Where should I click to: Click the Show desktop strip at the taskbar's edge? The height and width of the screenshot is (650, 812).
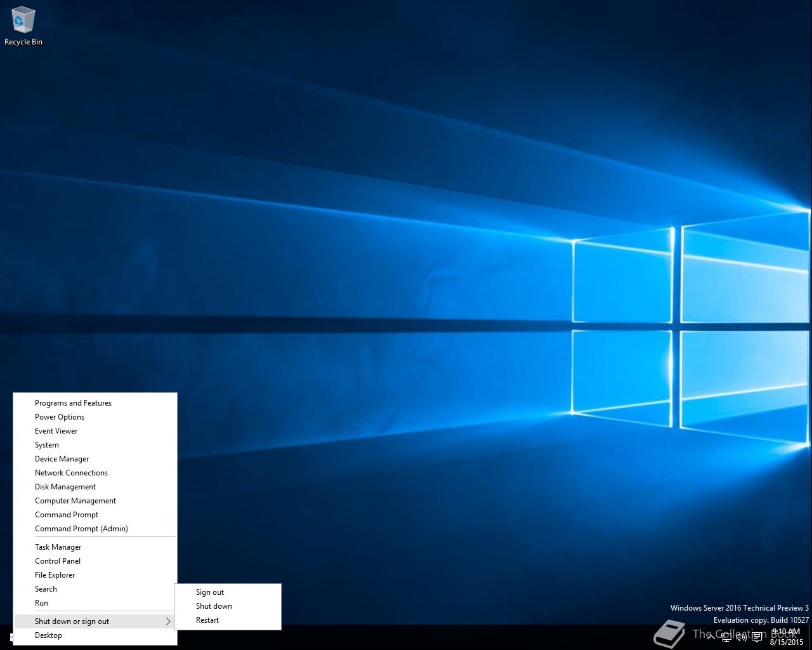810,637
